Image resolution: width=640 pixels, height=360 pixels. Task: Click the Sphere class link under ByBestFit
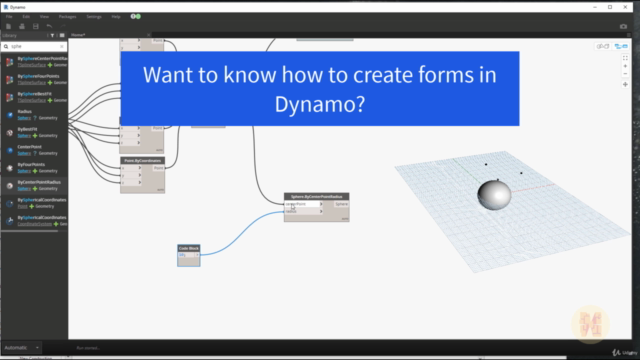[24, 136]
